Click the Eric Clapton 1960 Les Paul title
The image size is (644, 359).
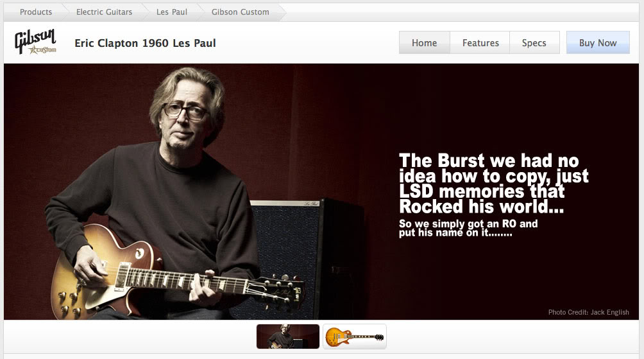[x=145, y=43]
